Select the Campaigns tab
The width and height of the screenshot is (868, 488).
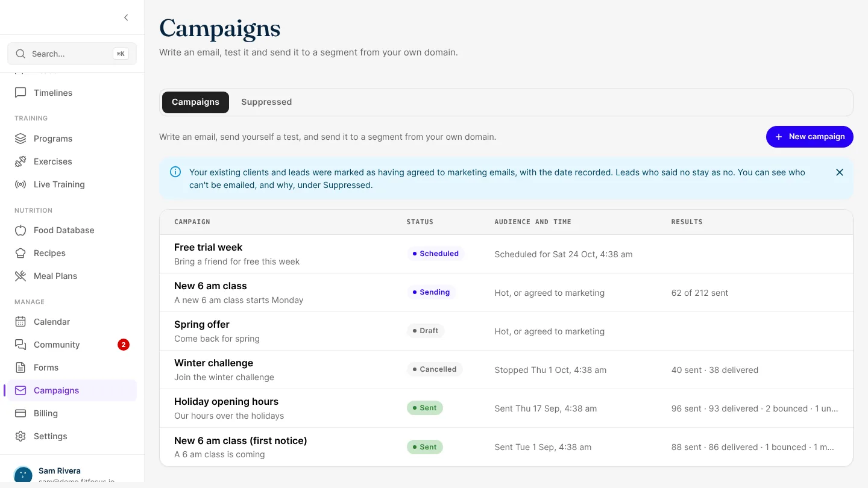[x=195, y=102]
